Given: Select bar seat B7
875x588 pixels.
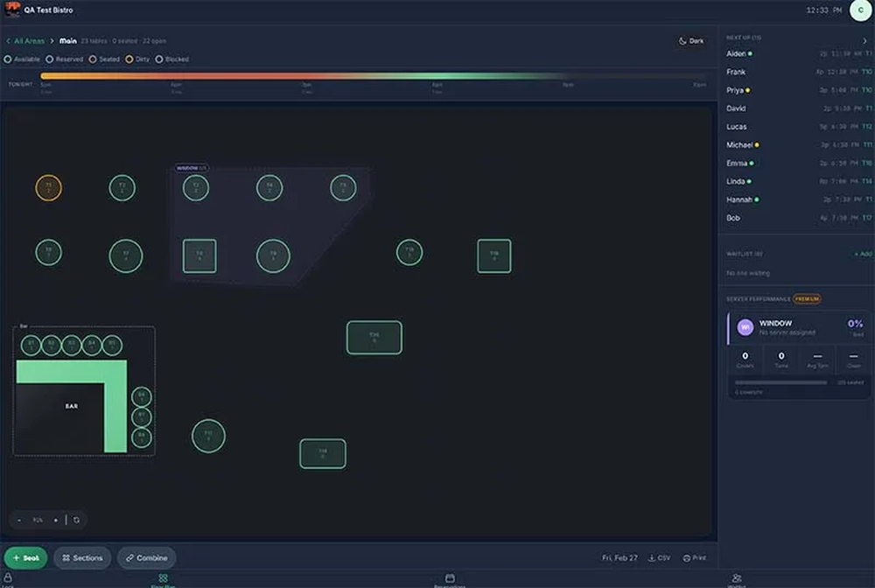Looking at the screenshot, I should click(142, 416).
